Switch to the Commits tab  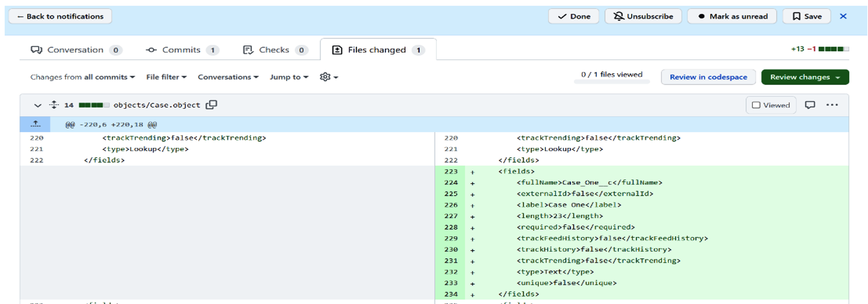point(182,50)
